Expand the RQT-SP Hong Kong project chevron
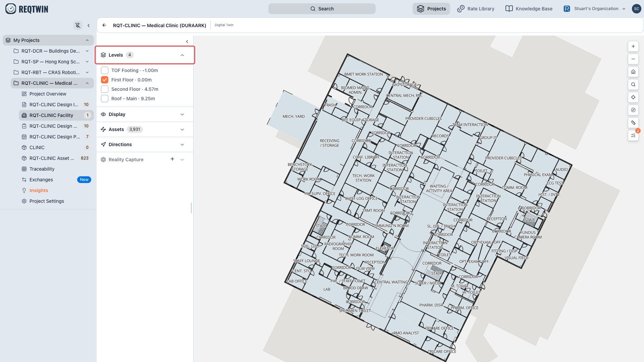 click(87, 62)
